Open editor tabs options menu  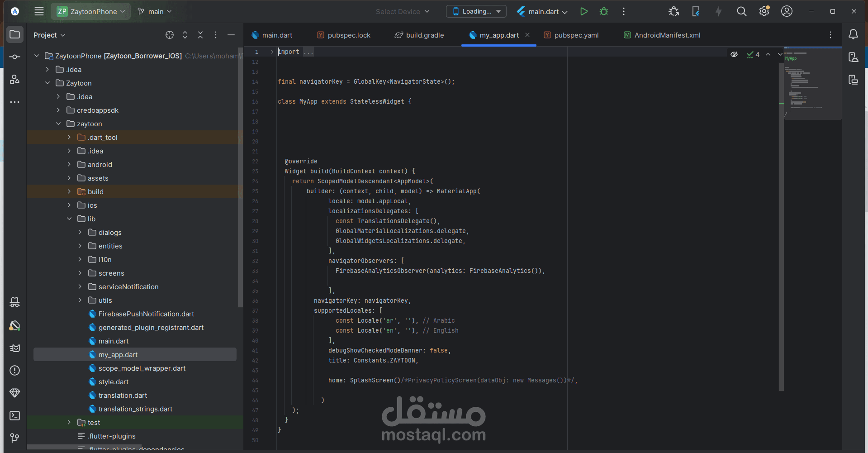click(x=830, y=35)
